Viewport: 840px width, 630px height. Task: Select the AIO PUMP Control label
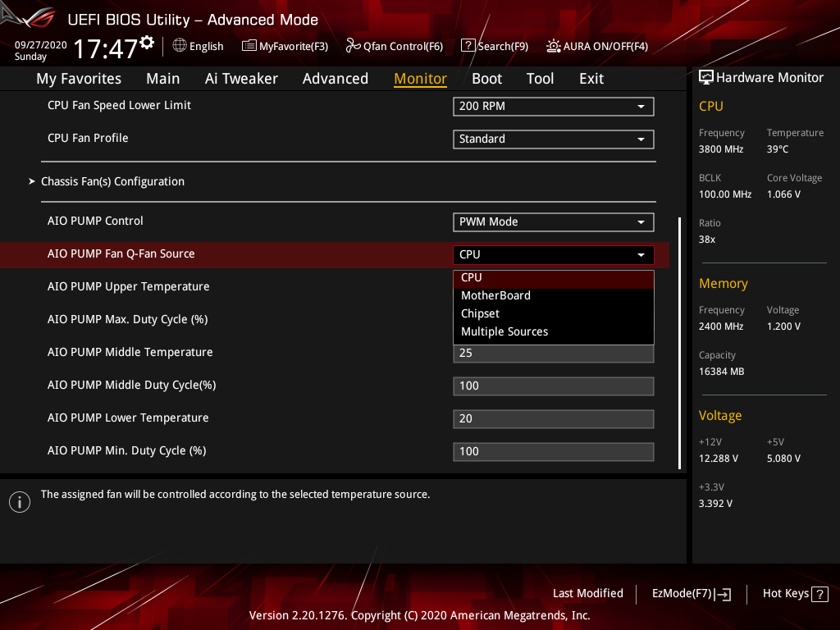95,221
